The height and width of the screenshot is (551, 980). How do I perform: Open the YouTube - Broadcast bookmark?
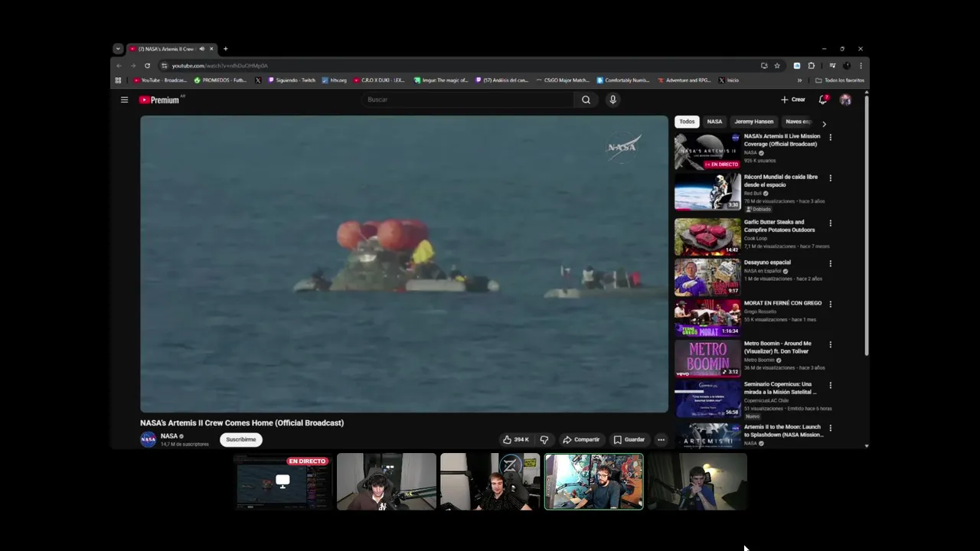click(161, 80)
